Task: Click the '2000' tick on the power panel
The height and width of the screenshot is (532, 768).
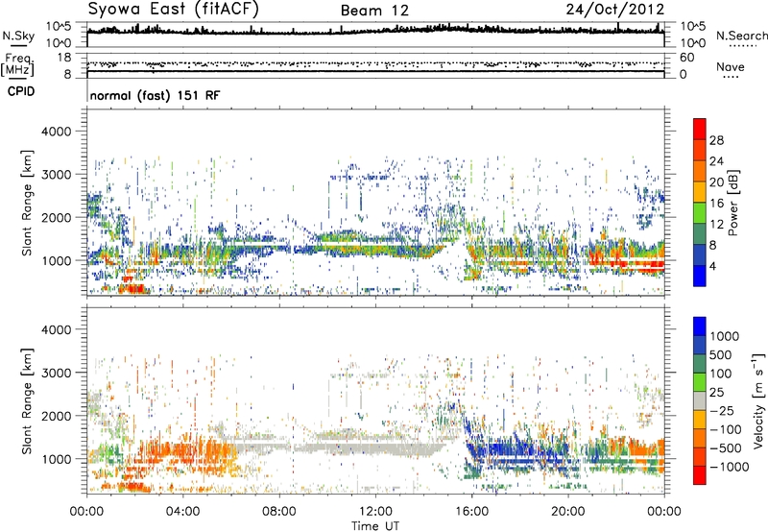Action: coord(57,217)
